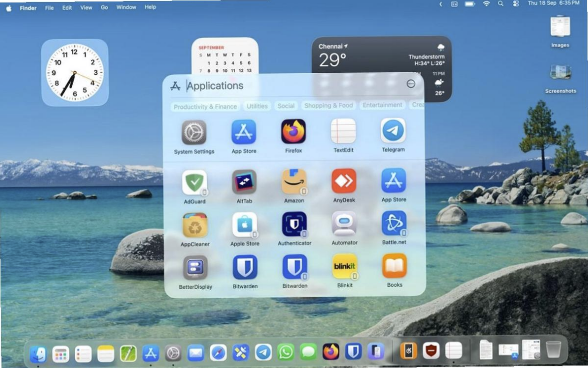Screen dimensions: 588x368
Task: Open Control Center in menu bar
Action: tap(516, 3)
